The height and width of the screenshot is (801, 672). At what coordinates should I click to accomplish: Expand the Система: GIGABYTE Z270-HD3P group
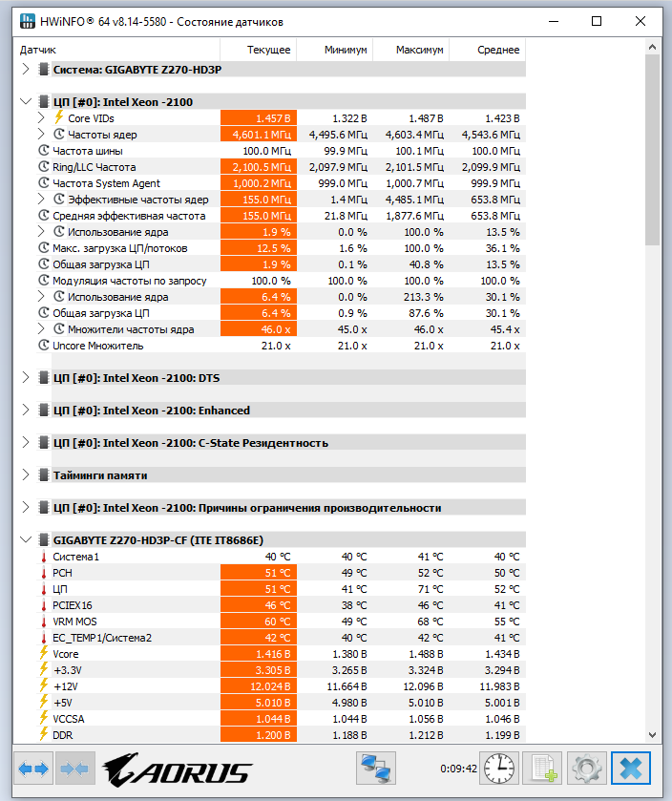[26, 69]
